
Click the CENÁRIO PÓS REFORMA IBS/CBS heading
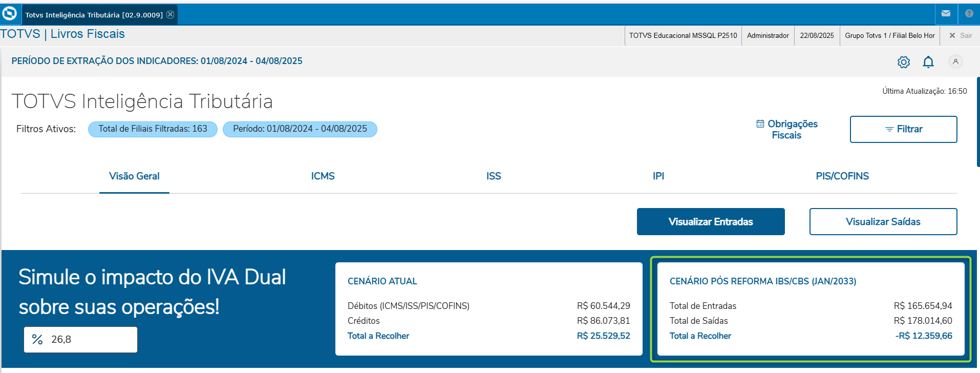(763, 281)
